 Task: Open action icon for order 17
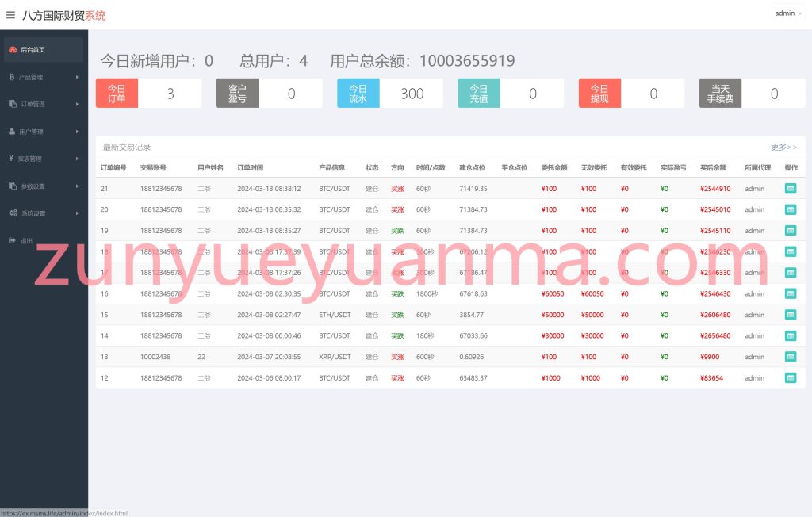point(791,273)
